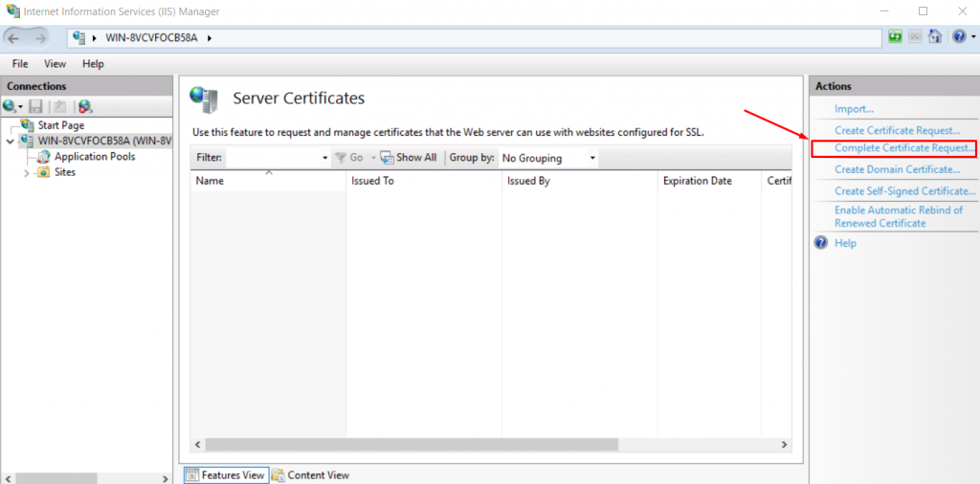Click Enable Automatic Rebind of Renewed Certificate
Viewport: 980px width, 484px height.
[x=898, y=217]
